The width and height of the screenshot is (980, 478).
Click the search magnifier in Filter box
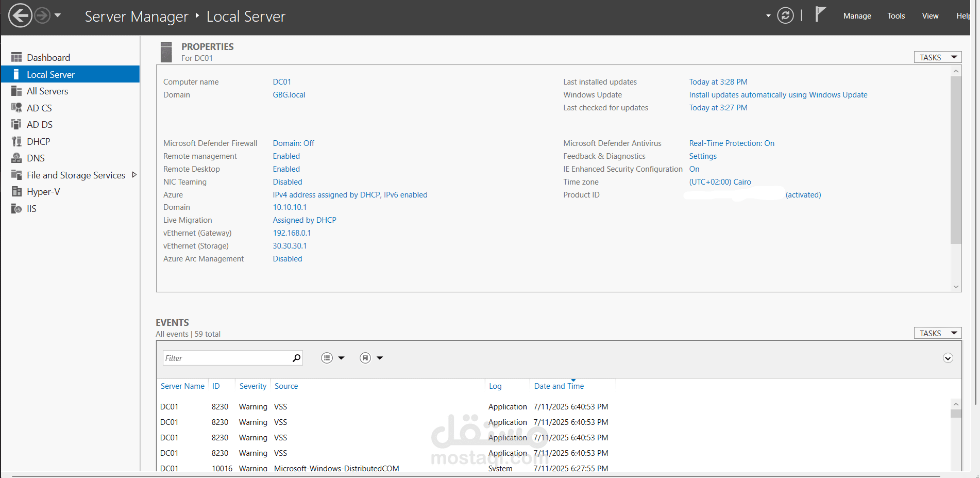click(296, 358)
